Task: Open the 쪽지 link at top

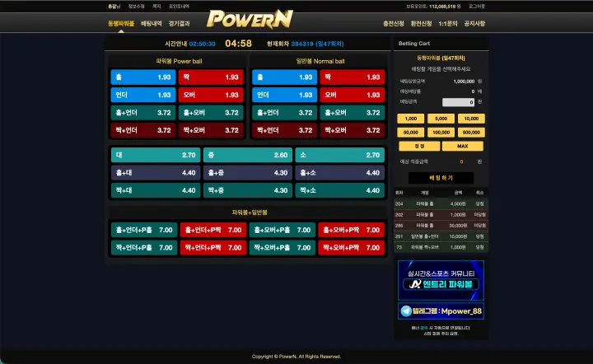Action: pos(156,7)
